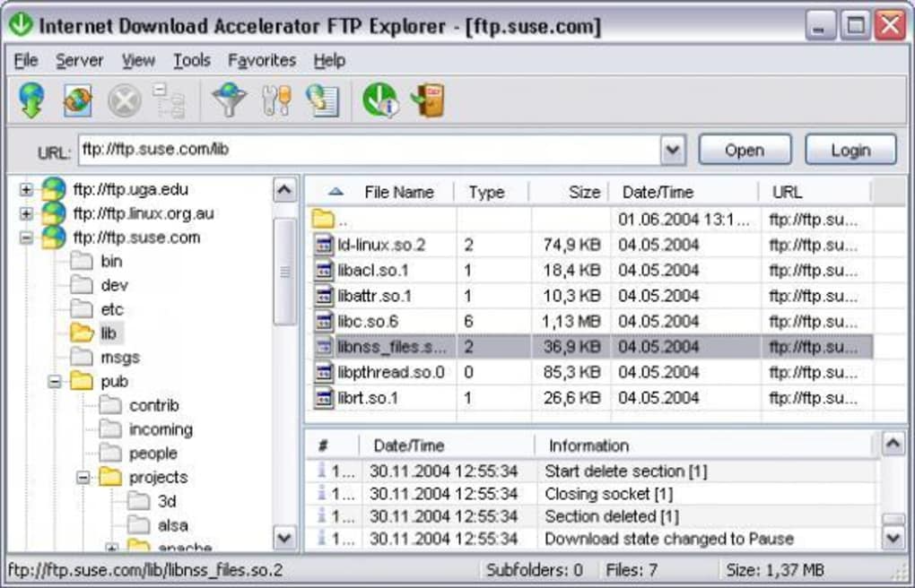Click the globe download icon on the toolbar
915x588 pixels.
tap(28, 99)
